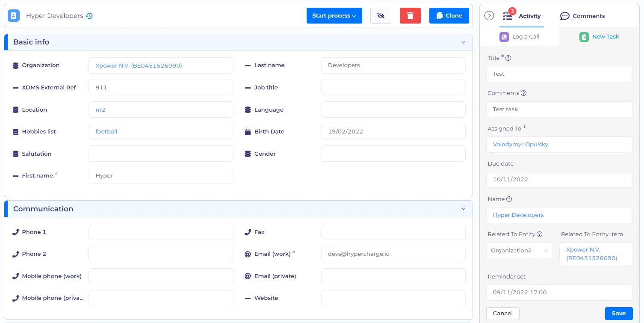Click the Hobbies list database icon

point(15,132)
